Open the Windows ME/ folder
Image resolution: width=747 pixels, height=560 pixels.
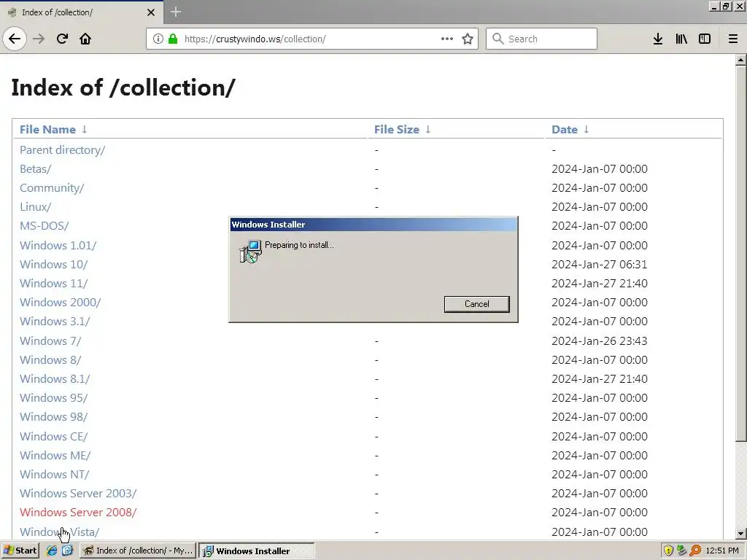click(55, 456)
